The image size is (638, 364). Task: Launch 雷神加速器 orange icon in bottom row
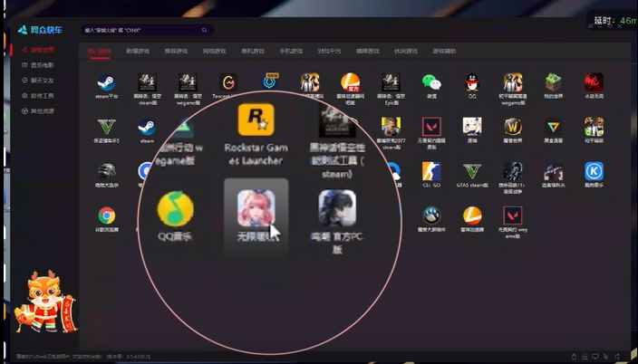(472, 216)
